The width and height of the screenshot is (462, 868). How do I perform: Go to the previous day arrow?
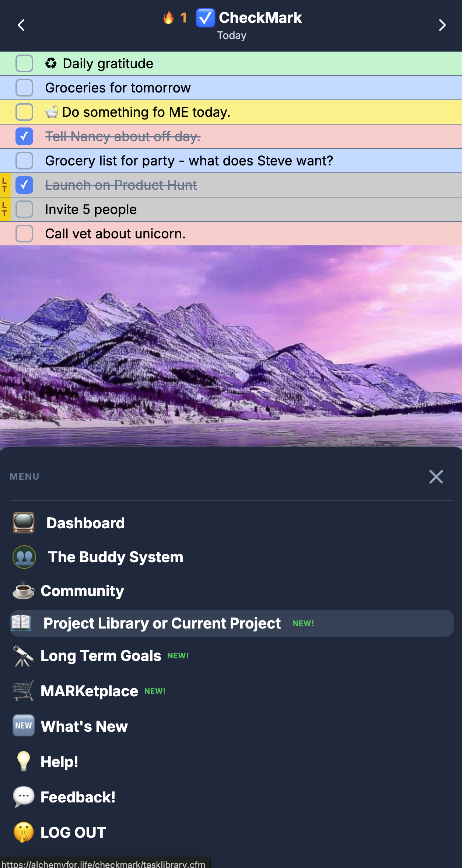click(21, 25)
